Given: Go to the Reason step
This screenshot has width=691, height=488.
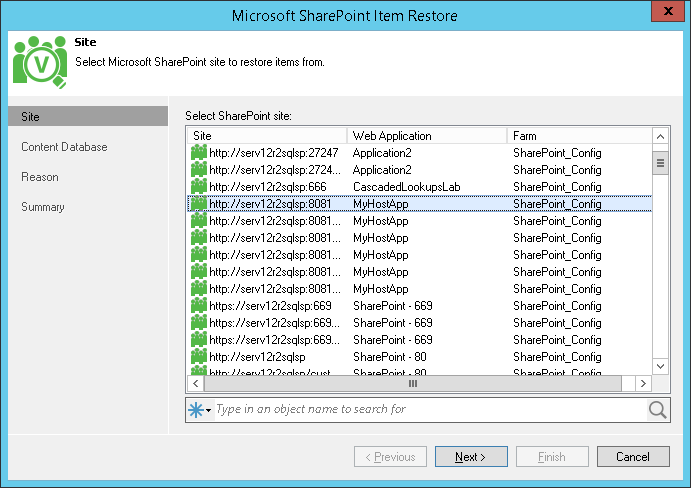Looking at the screenshot, I should click(x=40, y=177).
